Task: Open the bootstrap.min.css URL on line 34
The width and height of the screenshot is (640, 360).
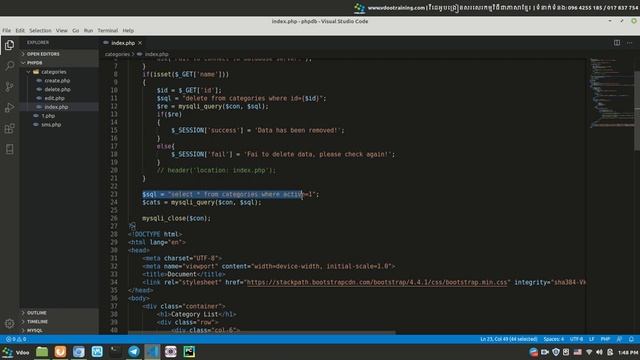Action: pos(378,282)
